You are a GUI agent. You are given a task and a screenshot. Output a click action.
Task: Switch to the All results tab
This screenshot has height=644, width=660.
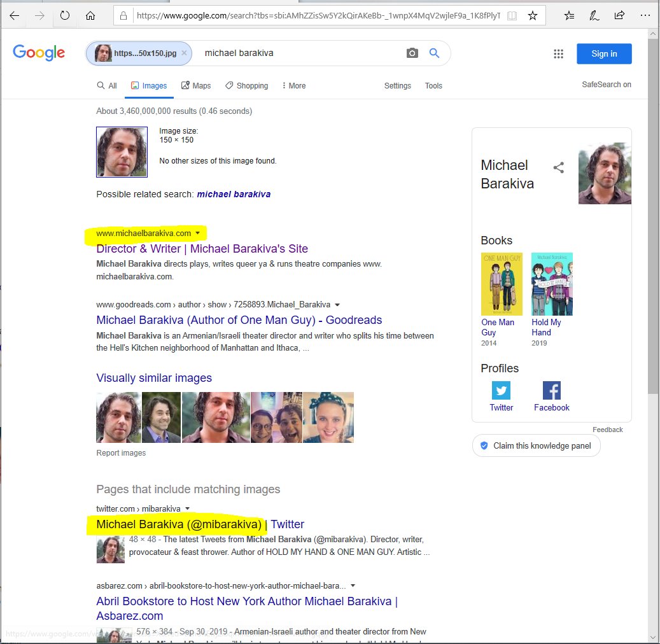[107, 85]
